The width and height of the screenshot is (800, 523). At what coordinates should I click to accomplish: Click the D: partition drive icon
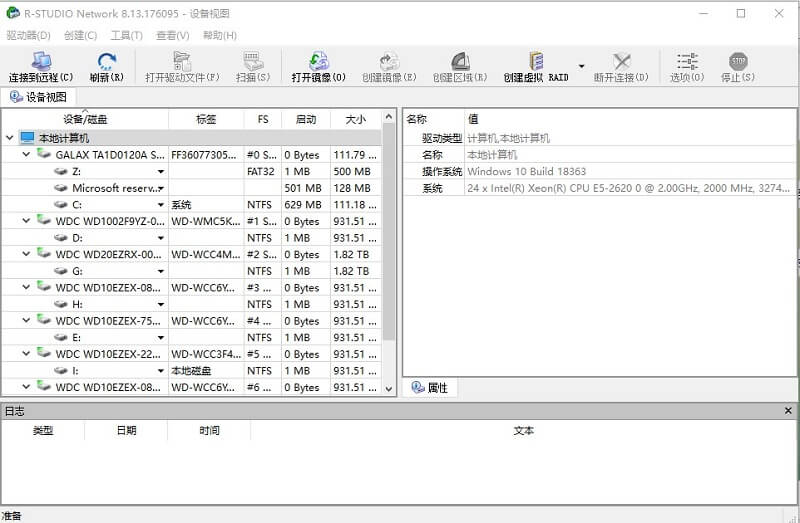(x=61, y=238)
